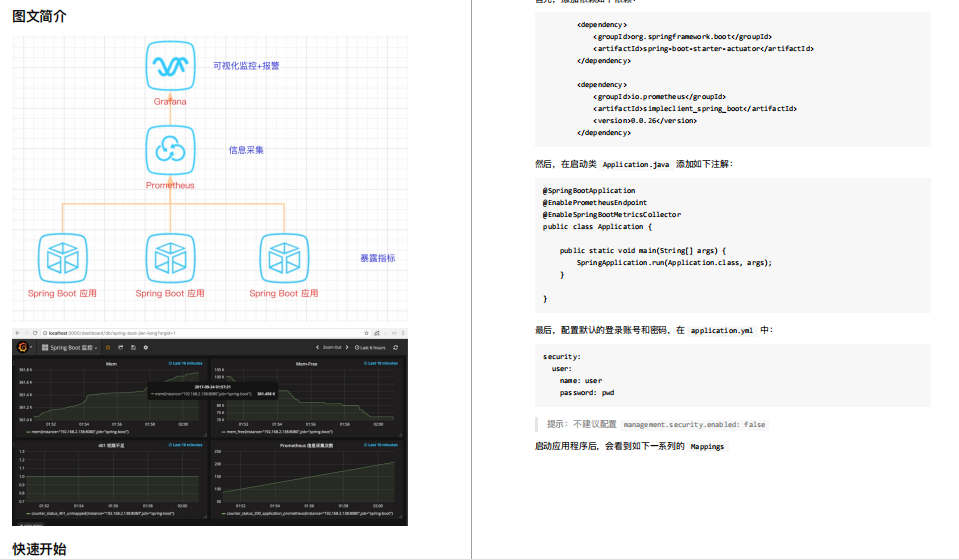The height and width of the screenshot is (560, 959).
Task: Click Last 10 minutes on Mem panel
Action: click(x=185, y=363)
